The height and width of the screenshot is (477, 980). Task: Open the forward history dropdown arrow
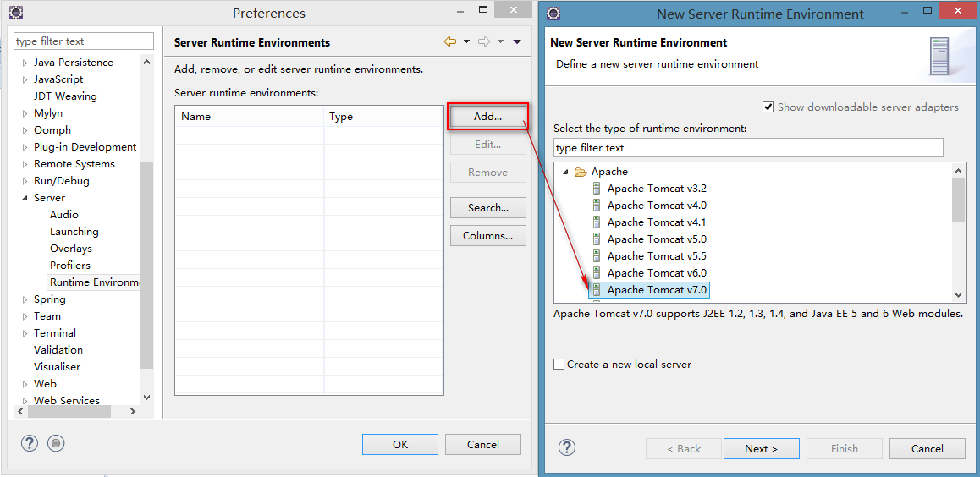tap(500, 41)
